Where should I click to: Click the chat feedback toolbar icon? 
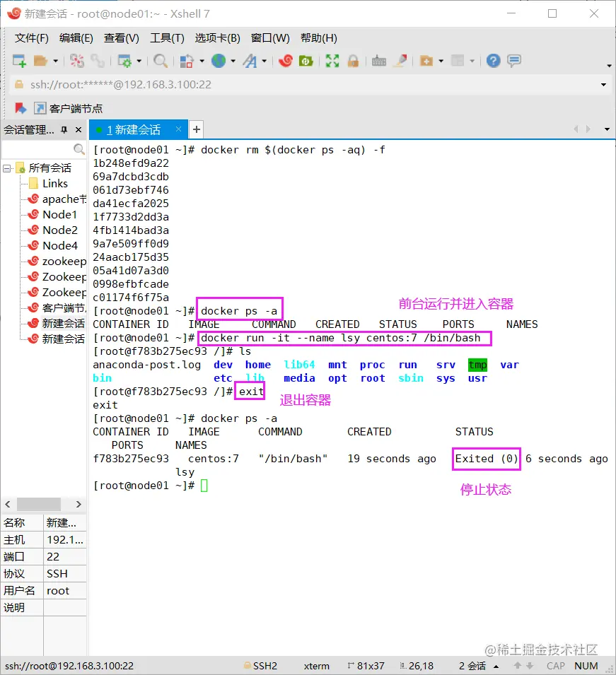pyautogui.click(x=514, y=61)
